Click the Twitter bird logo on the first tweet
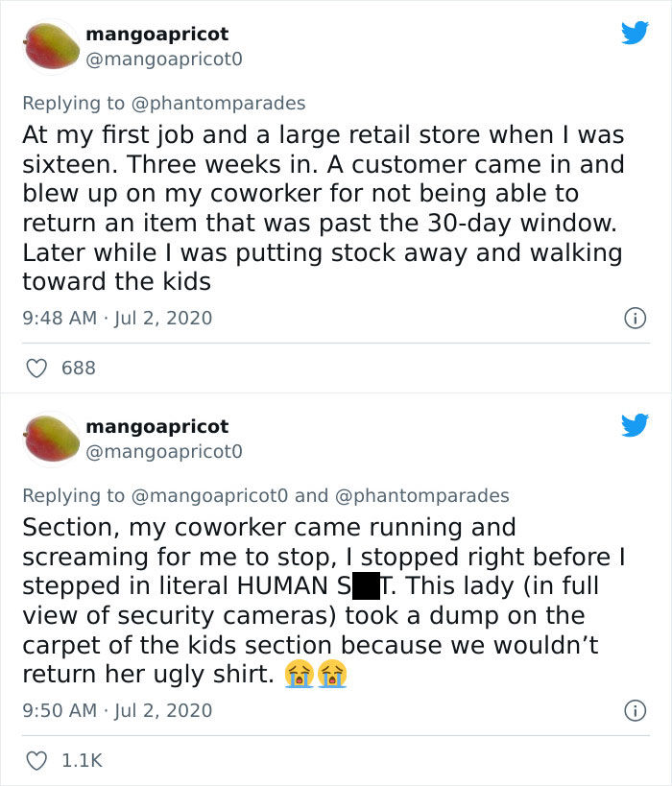 click(636, 32)
